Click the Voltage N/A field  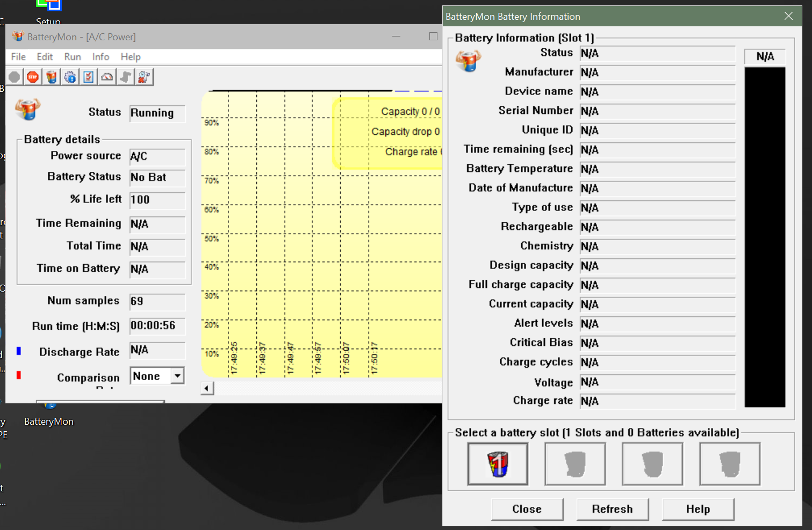click(658, 382)
